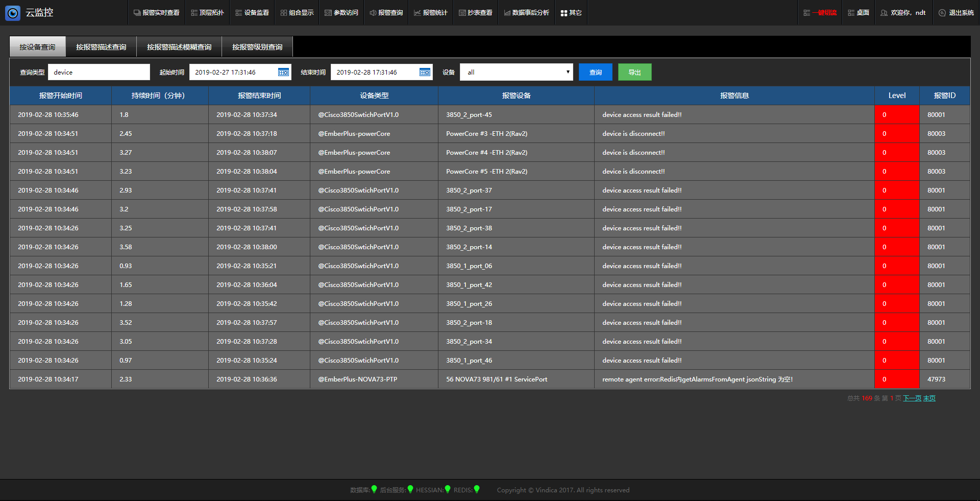Click the 退出系统 logout icon
Image resolution: width=980 pixels, height=501 pixels.
coord(942,13)
